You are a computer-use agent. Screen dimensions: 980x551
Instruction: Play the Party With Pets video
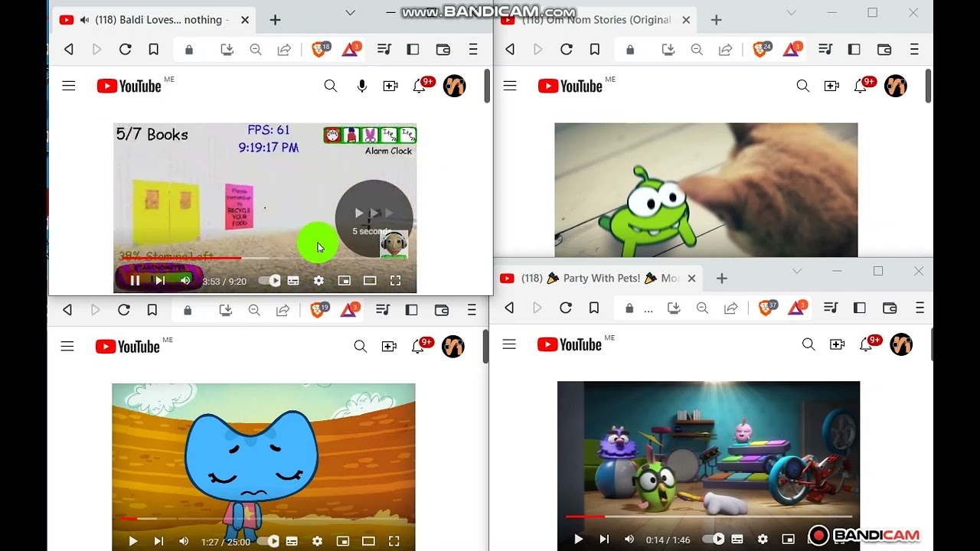(579, 540)
